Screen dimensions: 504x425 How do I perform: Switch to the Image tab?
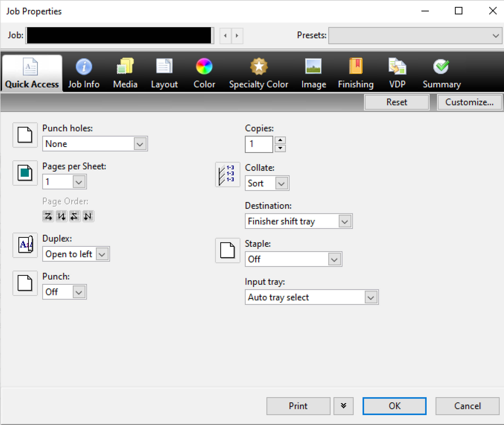click(314, 73)
